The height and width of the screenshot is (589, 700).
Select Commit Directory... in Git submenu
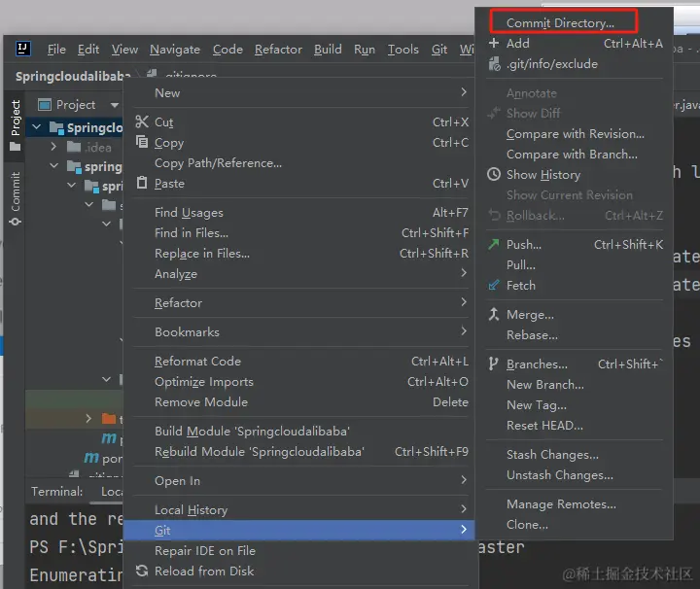(x=560, y=22)
